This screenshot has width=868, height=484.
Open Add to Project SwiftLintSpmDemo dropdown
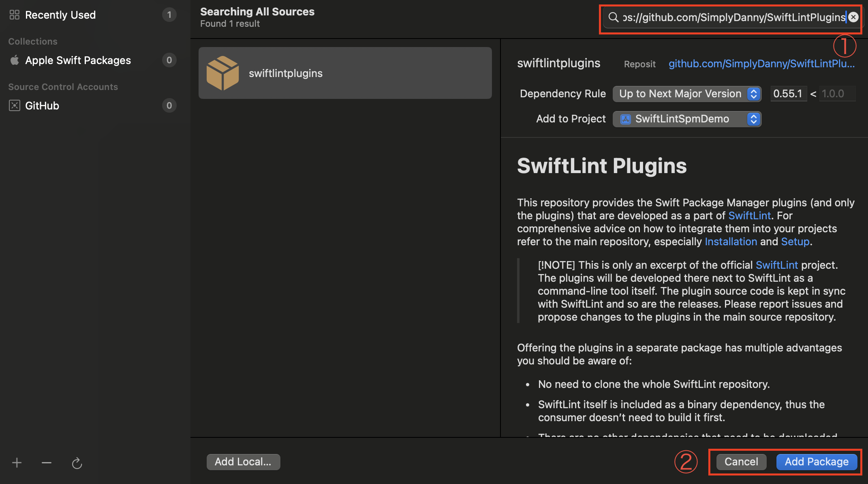pos(687,119)
